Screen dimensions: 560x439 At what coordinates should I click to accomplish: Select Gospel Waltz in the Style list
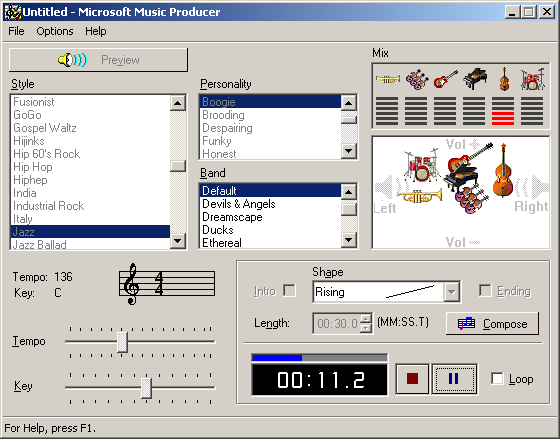tap(90, 128)
